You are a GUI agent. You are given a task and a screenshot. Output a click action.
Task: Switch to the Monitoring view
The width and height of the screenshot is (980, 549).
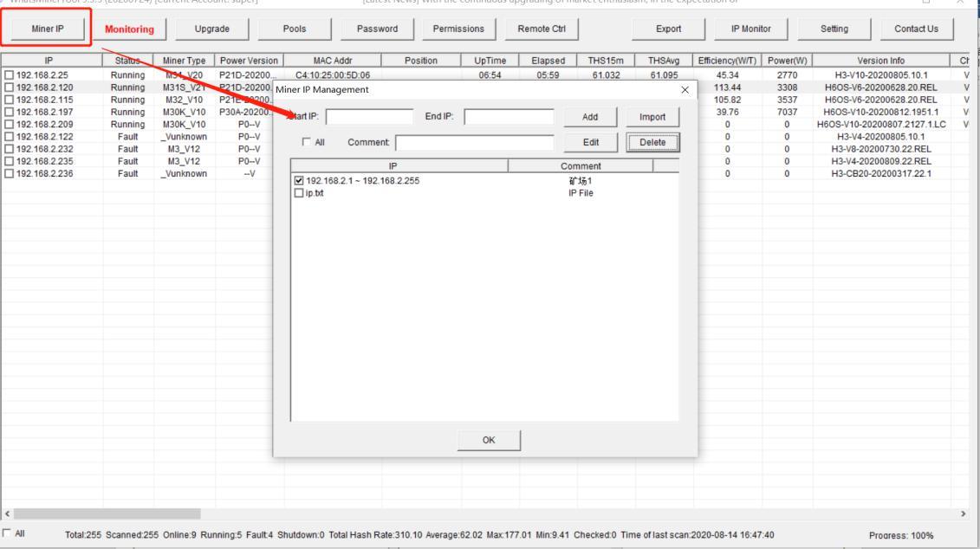tap(130, 28)
